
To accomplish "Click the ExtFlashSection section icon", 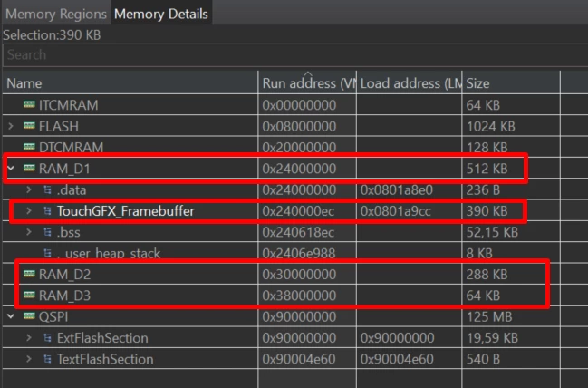I will tap(47, 338).
